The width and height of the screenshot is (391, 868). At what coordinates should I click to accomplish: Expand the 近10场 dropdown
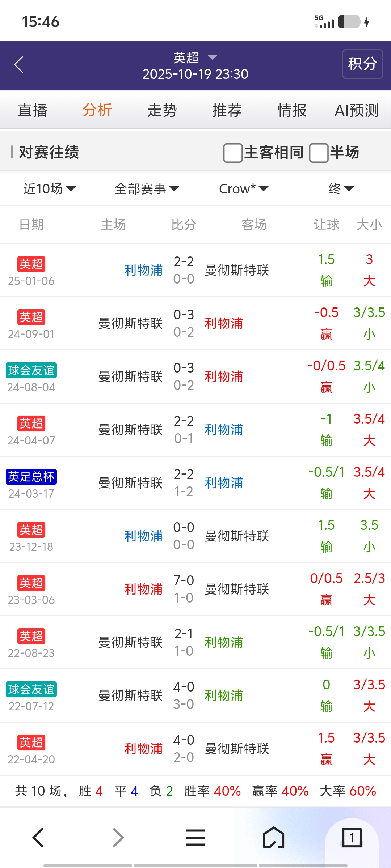(x=50, y=188)
